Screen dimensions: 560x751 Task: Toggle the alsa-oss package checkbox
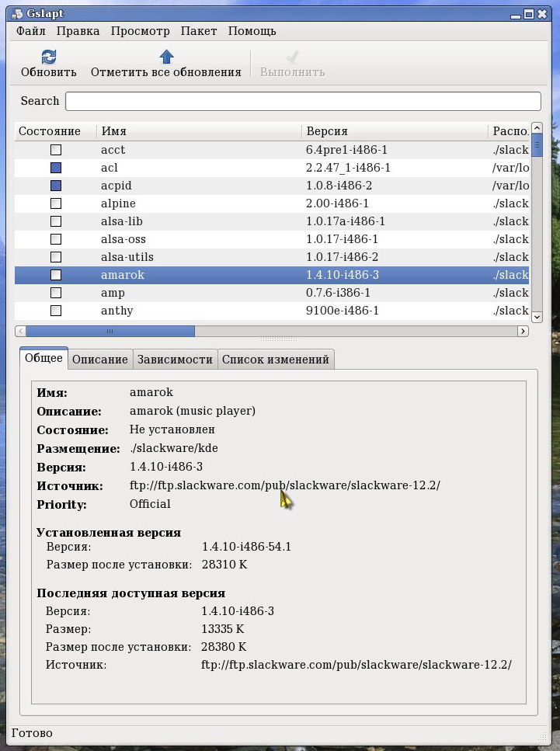(56, 239)
